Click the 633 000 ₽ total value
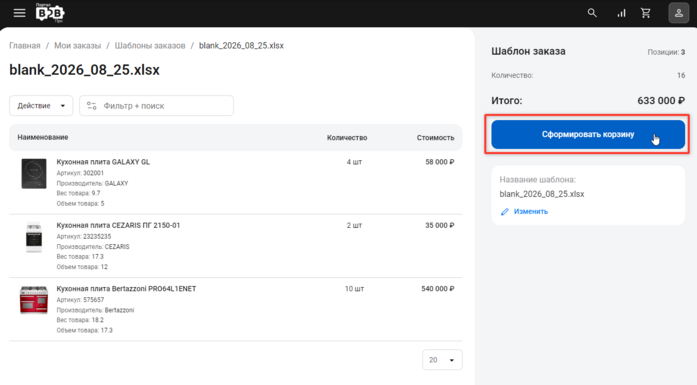 pyautogui.click(x=661, y=101)
